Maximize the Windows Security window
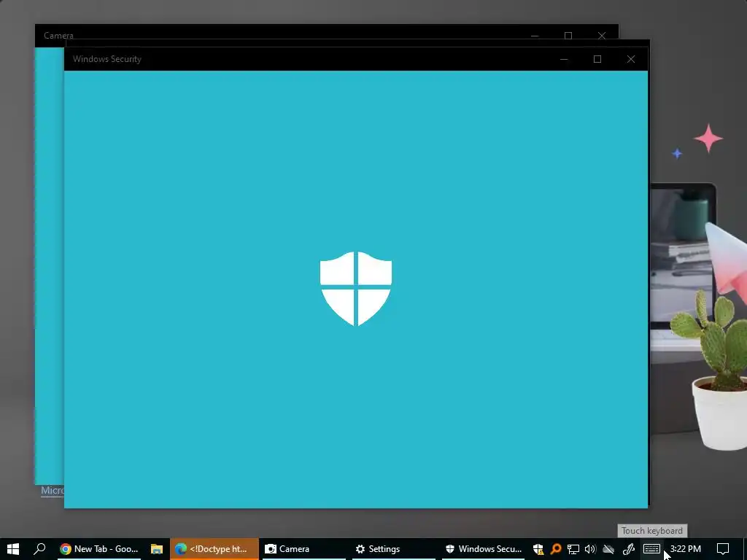Image resolution: width=747 pixels, height=560 pixels. point(597,59)
